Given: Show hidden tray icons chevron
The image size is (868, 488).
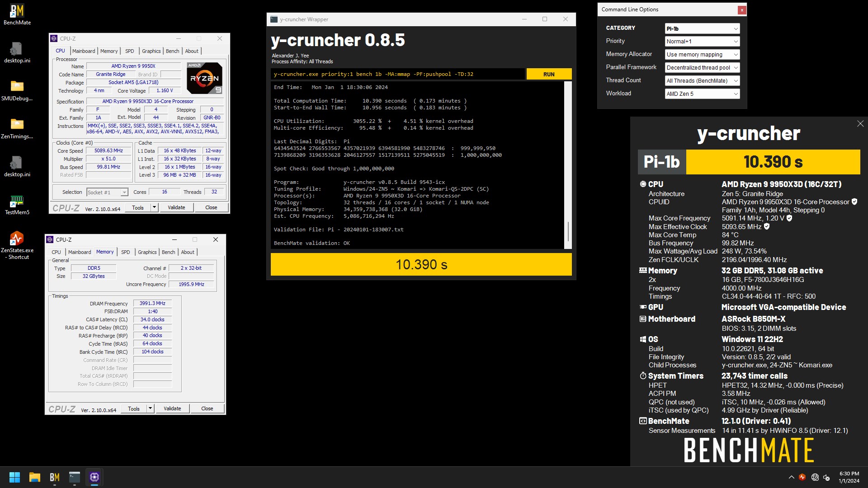Looking at the screenshot, I should click(x=791, y=477).
